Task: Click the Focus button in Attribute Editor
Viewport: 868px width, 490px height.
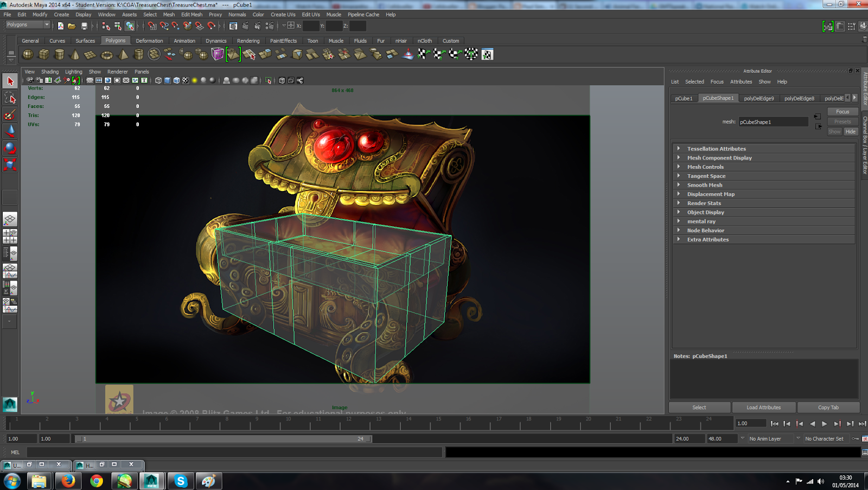Action: point(843,112)
